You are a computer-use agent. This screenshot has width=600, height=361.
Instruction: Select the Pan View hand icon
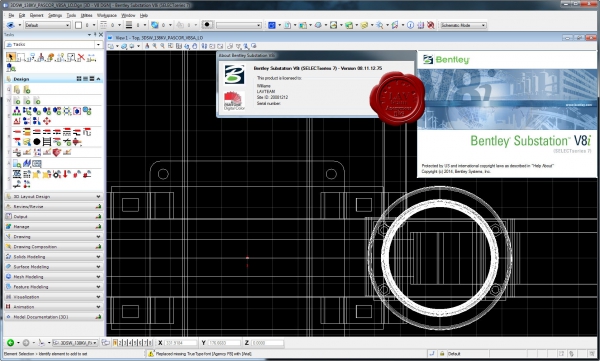[x=194, y=46]
